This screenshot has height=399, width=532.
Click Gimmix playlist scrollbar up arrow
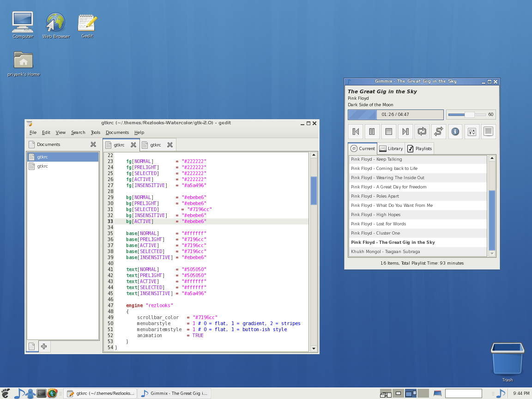point(492,158)
